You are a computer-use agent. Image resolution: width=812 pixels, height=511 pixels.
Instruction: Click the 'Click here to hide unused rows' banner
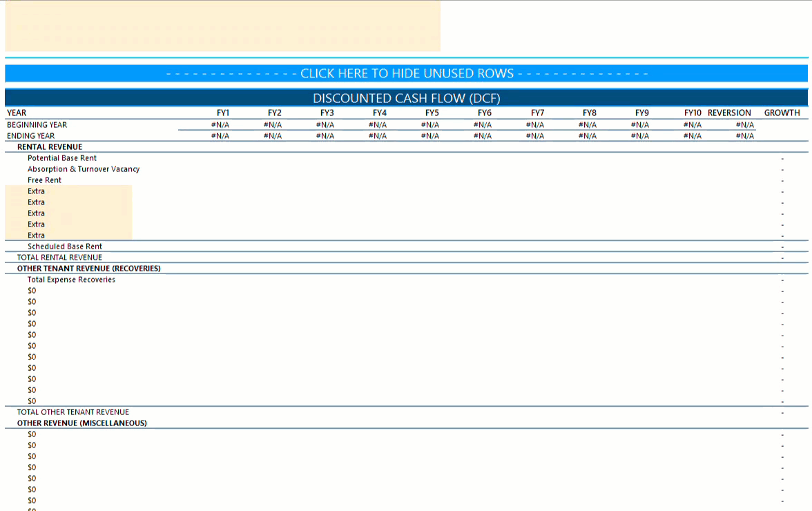tap(407, 73)
